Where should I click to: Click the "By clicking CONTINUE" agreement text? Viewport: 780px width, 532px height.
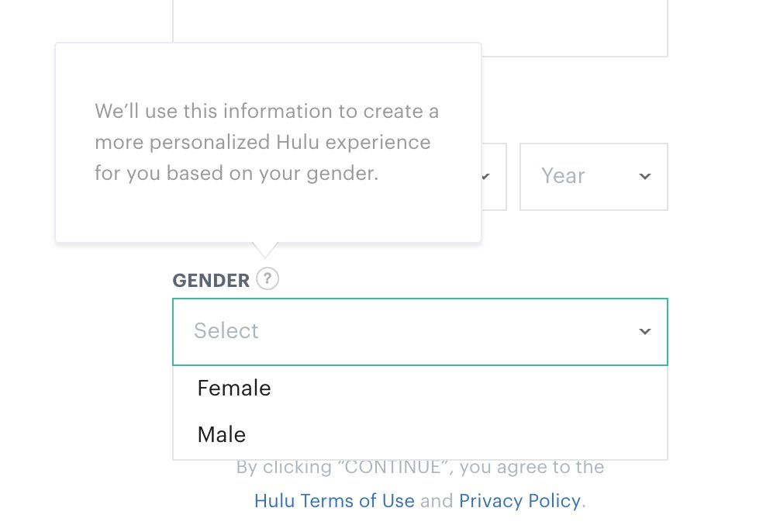[x=420, y=467]
